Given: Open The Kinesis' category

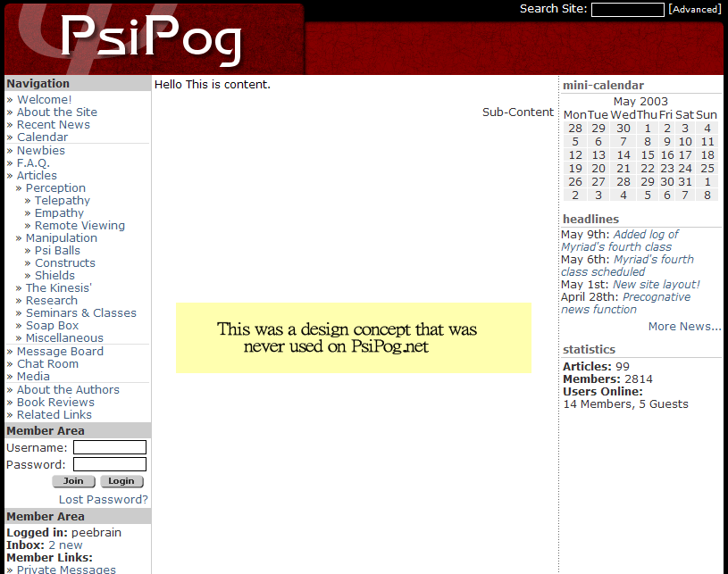Looking at the screenshot, I should tap(58, 288).
